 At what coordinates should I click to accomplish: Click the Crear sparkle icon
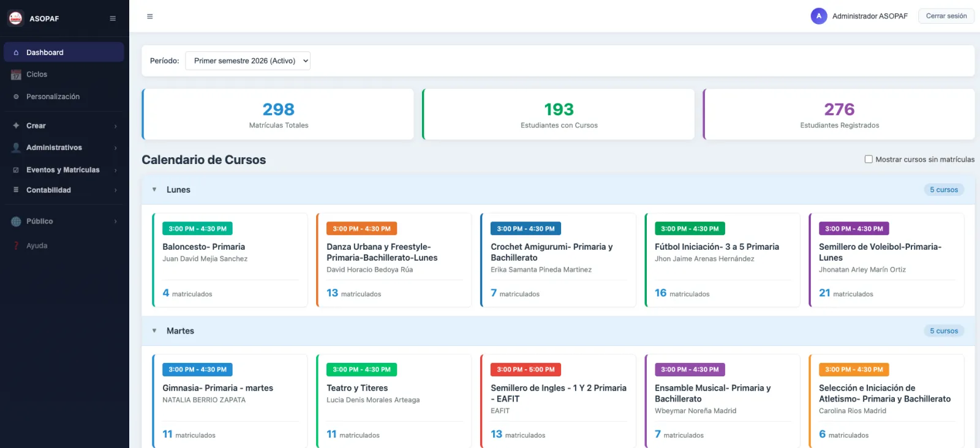(16, 125)
